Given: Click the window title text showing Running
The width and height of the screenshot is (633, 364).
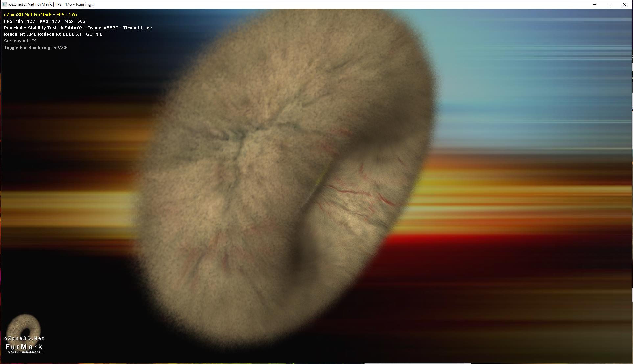Looking at the screenshot, I should point(52,4).
